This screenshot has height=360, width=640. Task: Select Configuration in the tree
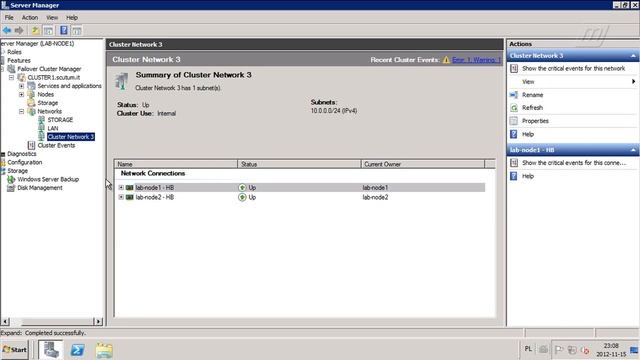point(24,162)
